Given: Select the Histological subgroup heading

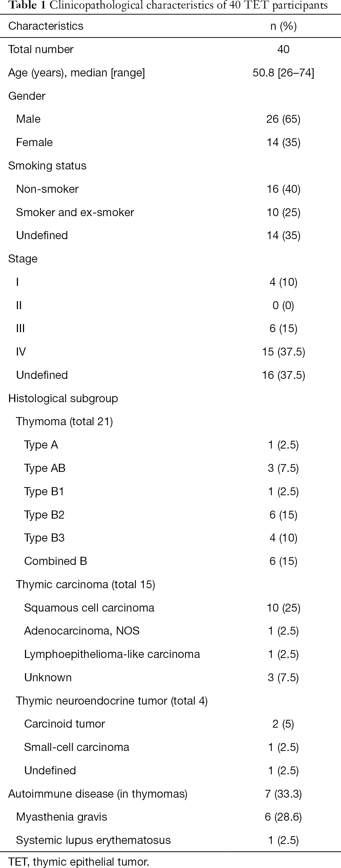Looking at the screenshot, I should (63, 398).
